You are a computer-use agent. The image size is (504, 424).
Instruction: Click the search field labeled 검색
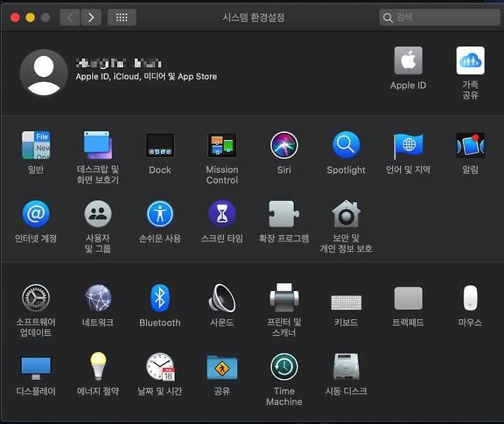(440, 17)
